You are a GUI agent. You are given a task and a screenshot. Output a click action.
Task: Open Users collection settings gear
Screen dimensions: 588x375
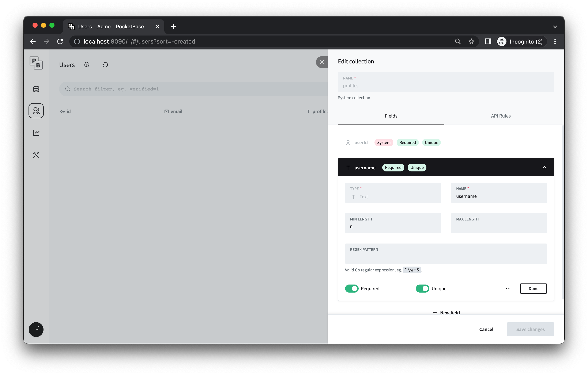pyautogui.click(x=87, y=65)
